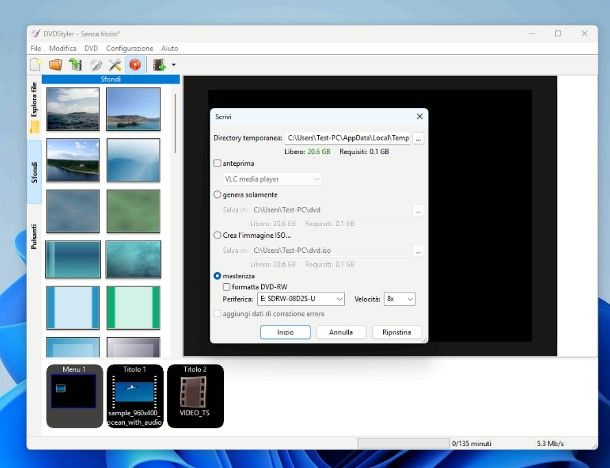Image resolution: width=610 pixels, height=468 pixels.
Task: Choose the Crea l'immagine ISO option
Action: (218, 234)
